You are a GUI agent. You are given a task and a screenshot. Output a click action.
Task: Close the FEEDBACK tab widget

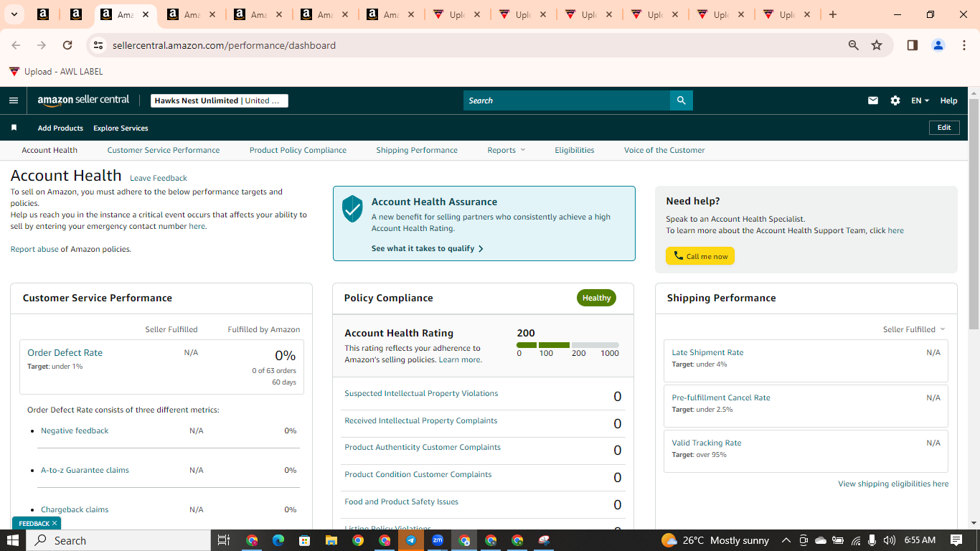click(55, 523)
